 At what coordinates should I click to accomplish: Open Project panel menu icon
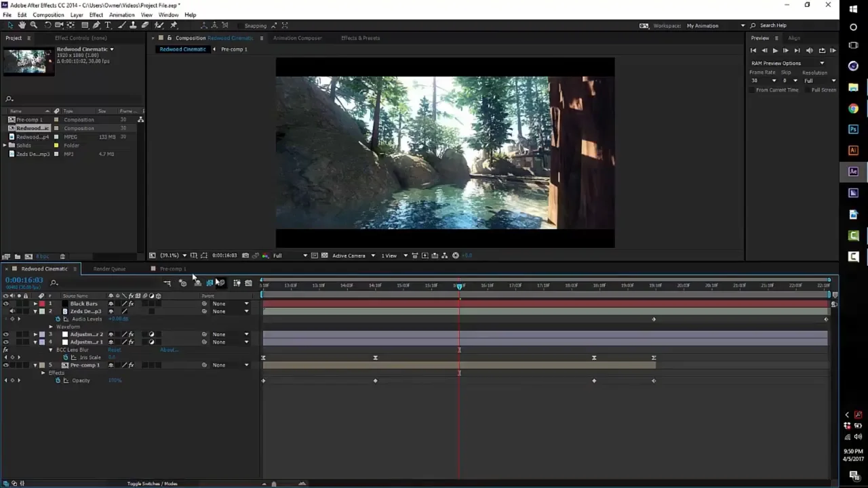coord(28,38)
